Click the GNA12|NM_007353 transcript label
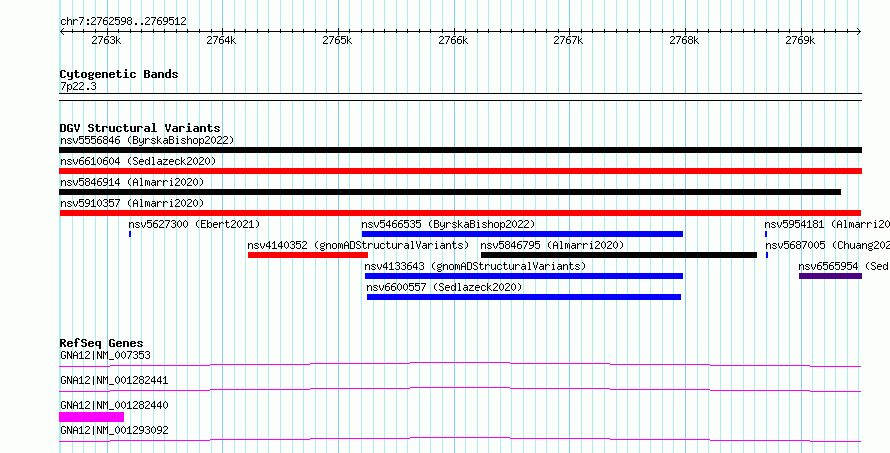 (x=105, y=356)
